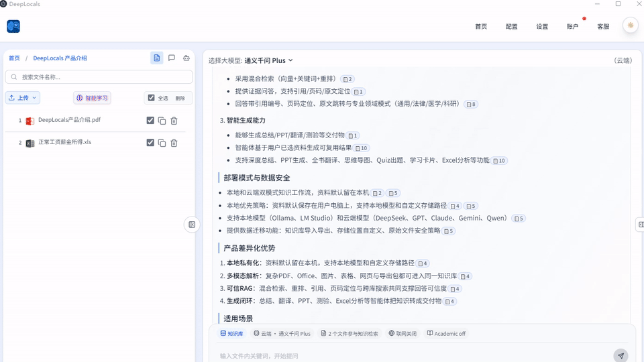Open citation 5 after 提供数据迁移功能
The width and height of the screenshot is (644, 362).
[x=448, y=231]
